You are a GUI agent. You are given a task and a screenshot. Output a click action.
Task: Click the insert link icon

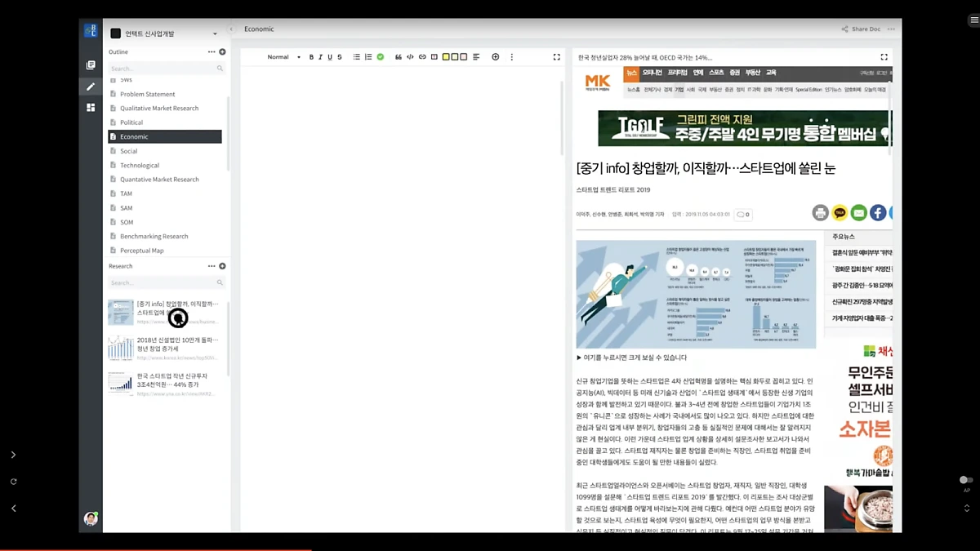coord(421,56)
